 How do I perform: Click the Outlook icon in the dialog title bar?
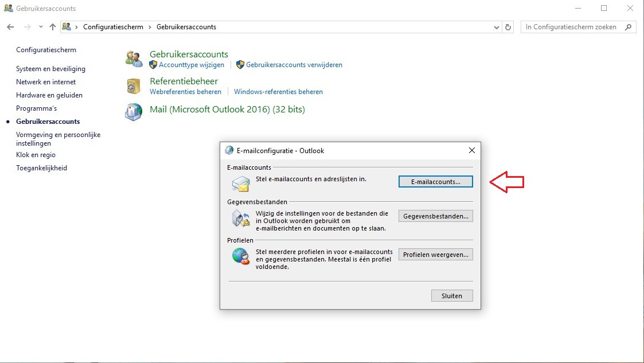coord(229,150)
